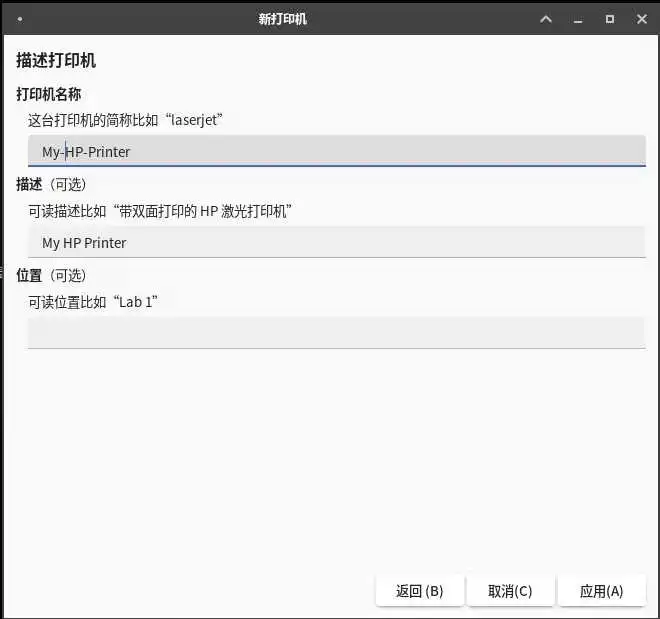Click the description field containing My HP Printer

point(336,242)
